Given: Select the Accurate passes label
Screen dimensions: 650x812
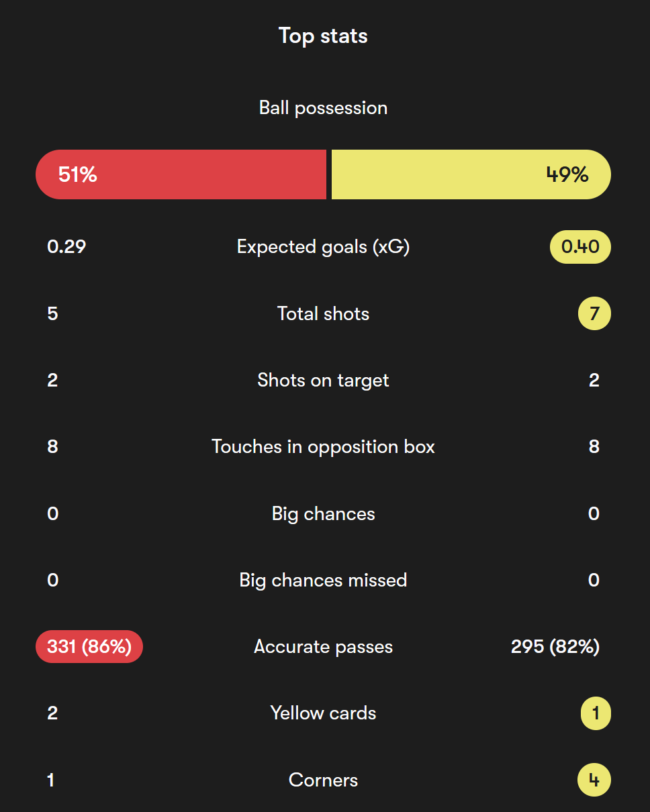Looking at the screenshot, I should click(x=323, y=647).
